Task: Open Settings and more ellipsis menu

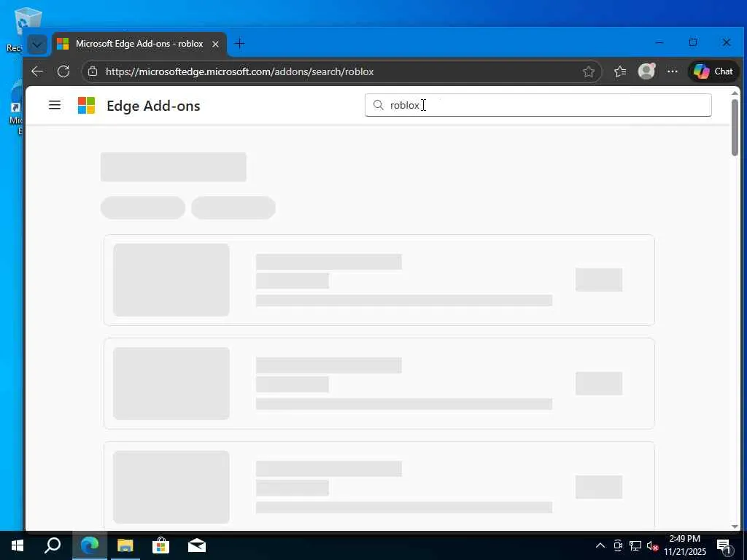Action: (672, 71)
